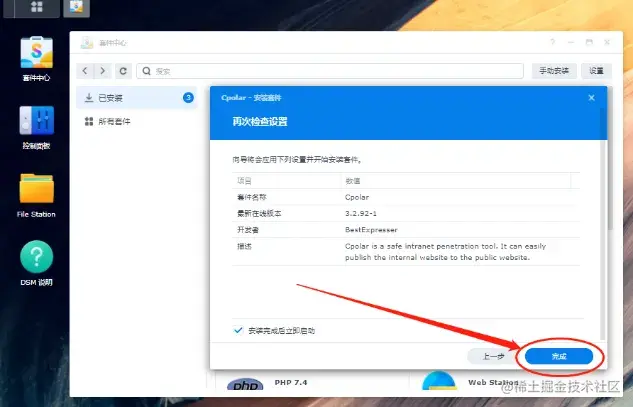The height and width of the screenshot is (407, 633).
Task: Toggle 安装完成后立即启动 checkbox
Action: point(238,330)
